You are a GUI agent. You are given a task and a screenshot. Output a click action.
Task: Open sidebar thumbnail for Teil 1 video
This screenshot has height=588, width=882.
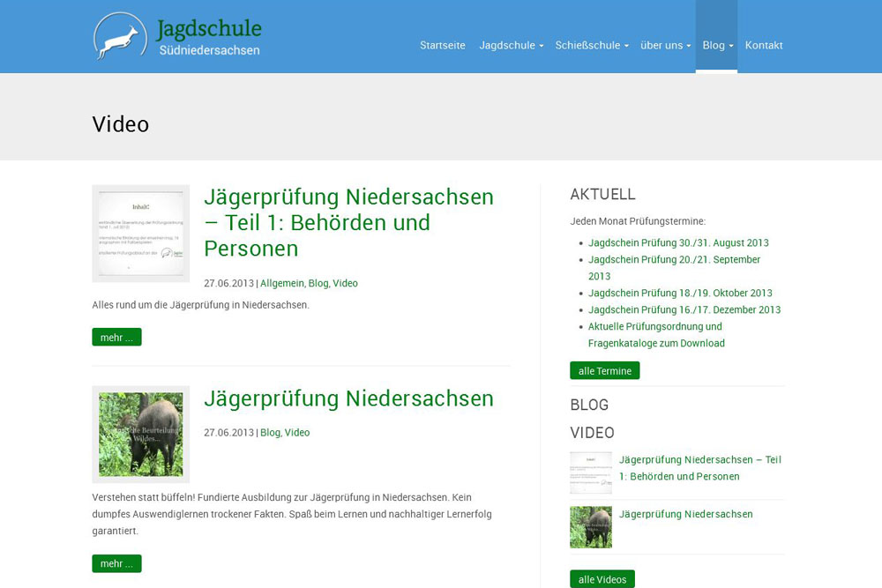(x=591, y=473)
